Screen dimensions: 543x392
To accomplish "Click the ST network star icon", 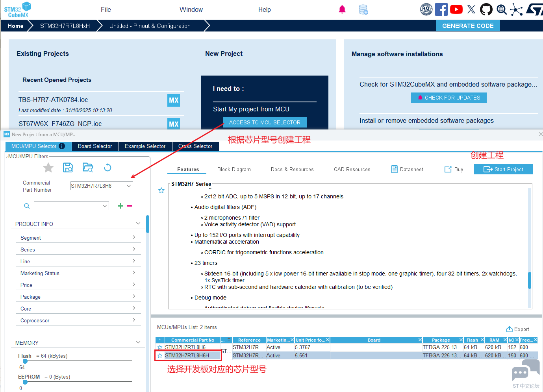I will click(516, 9).
